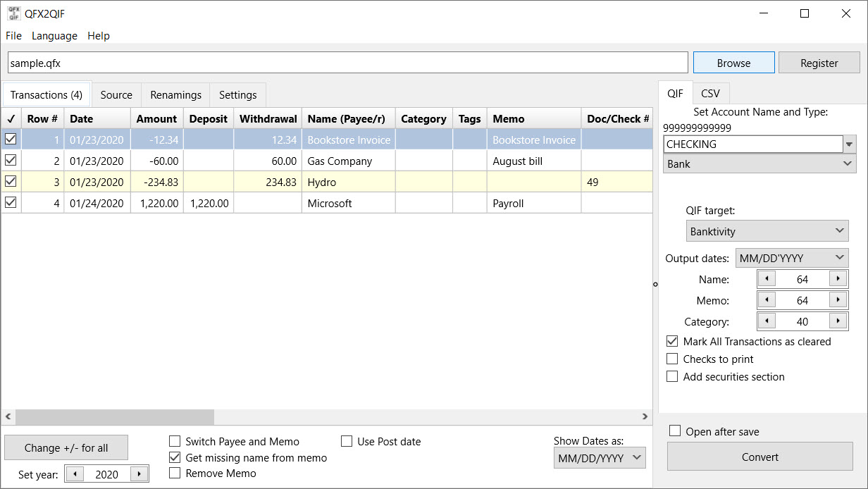The width and height of the screenshot is (868, 489).
Task: Uncheck row 3 Hydro transaction
Action: pyautogui.click(x=11, y=181)
